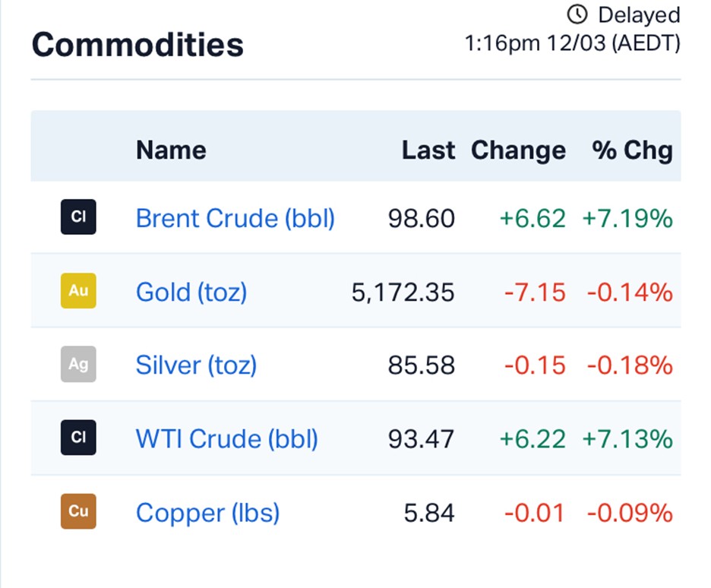Click the yellow Au gold icon
The width and height of the screenshot is (711, 588).
[x=78, y=290]
